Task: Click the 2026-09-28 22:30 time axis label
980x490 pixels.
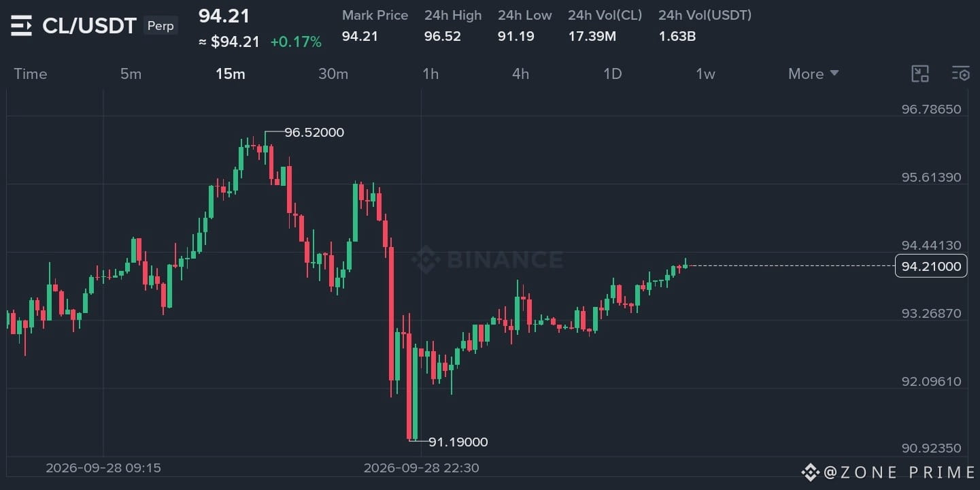Action: click(x=422, y=468)
